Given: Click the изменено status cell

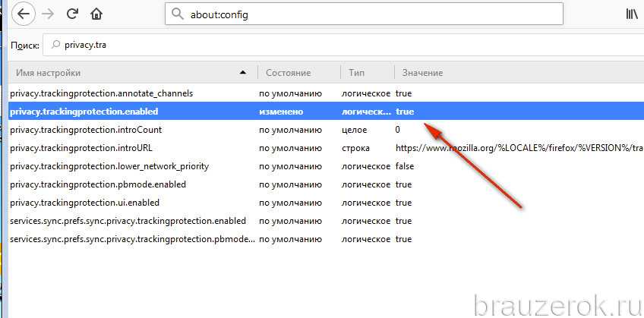Looking at the screenshot, I should coord(281,112).
